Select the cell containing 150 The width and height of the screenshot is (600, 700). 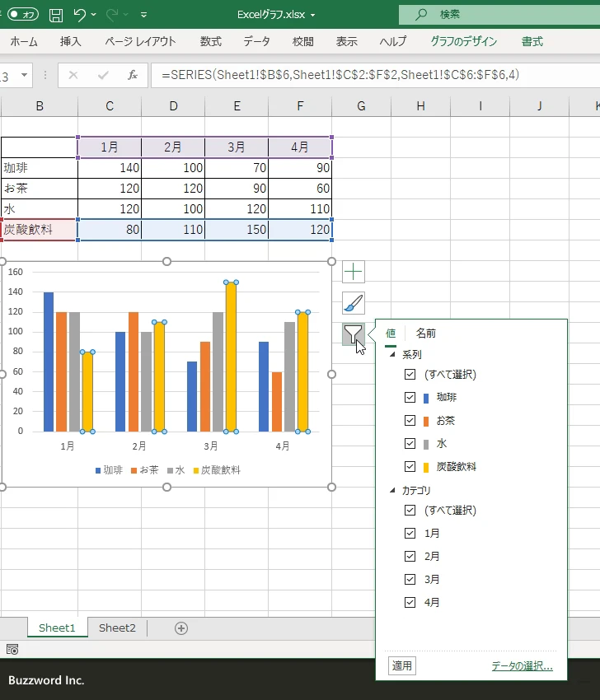click(x=237, y=230)
